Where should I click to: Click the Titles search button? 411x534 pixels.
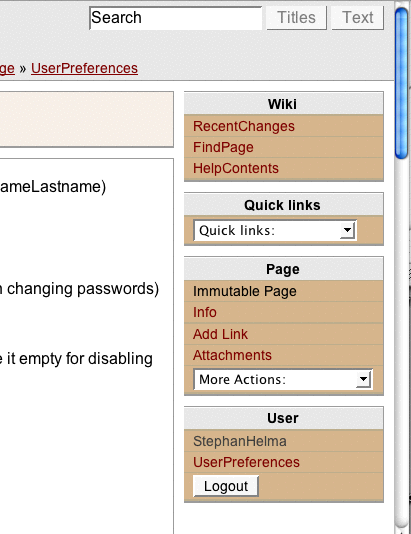[x=296, y=18]
